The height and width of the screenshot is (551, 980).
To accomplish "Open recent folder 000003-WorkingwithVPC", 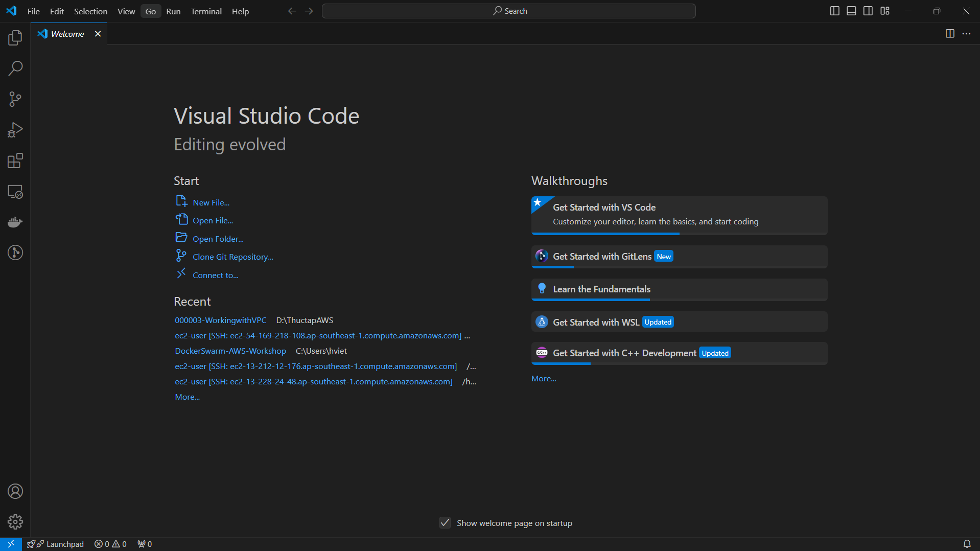I will point(221,320).
